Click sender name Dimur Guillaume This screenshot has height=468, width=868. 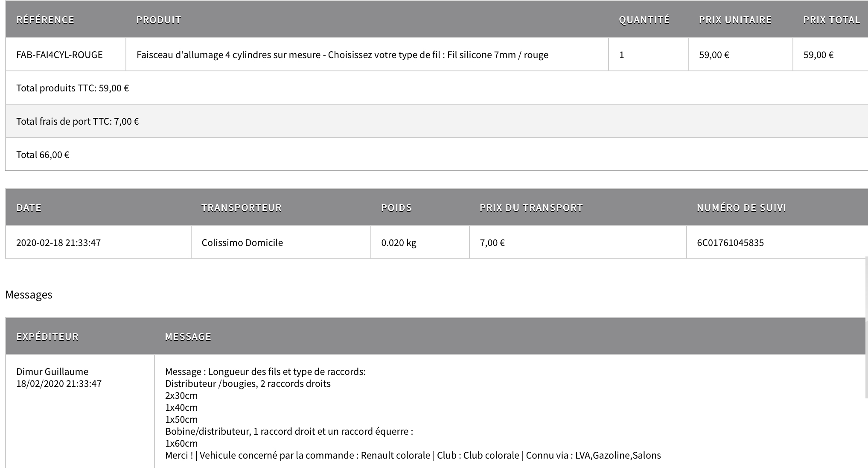[52, 371]
